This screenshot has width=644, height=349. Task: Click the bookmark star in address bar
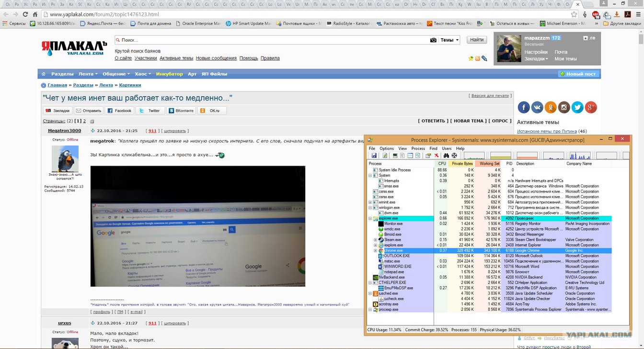coord(575,14)
